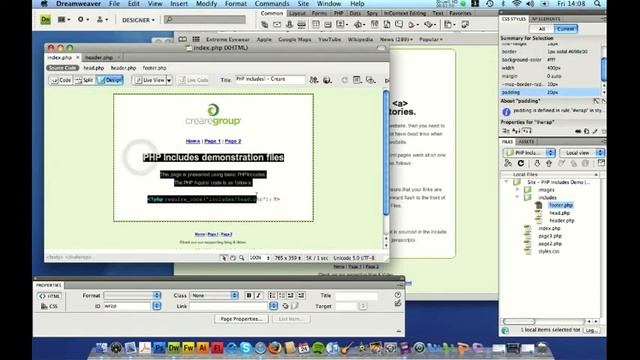Viewport: 640px width, 360px height.
Task: Click the Email Link envelope icon
Action: click(277, 25)
